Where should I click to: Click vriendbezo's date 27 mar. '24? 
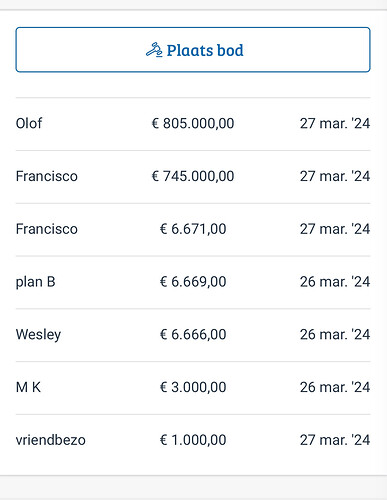click(335, 440)
